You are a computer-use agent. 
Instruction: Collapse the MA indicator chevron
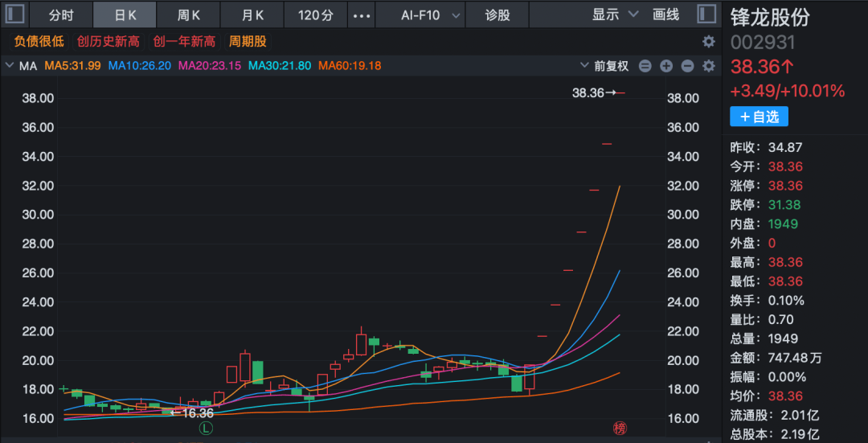pyautogui.click(x=10, y=66)
